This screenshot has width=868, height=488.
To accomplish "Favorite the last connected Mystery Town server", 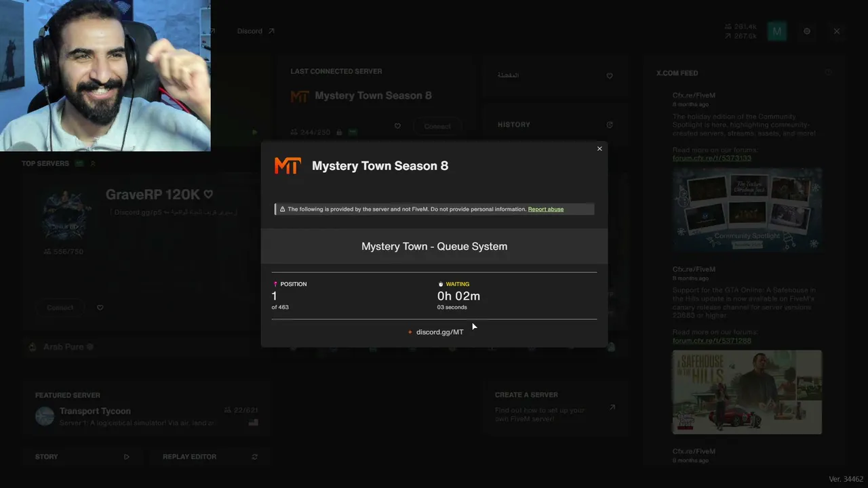I will (x=397, y=126).
